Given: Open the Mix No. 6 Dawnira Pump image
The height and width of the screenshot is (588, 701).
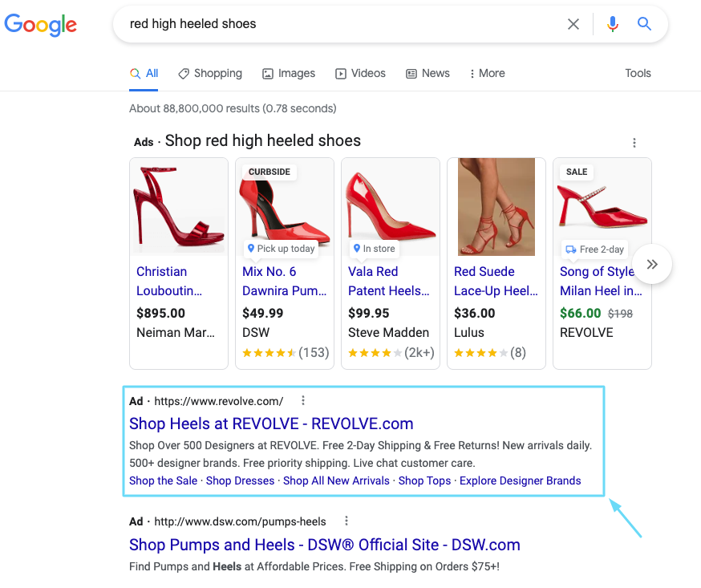Looking at the screenshot, I should [285, 207].
